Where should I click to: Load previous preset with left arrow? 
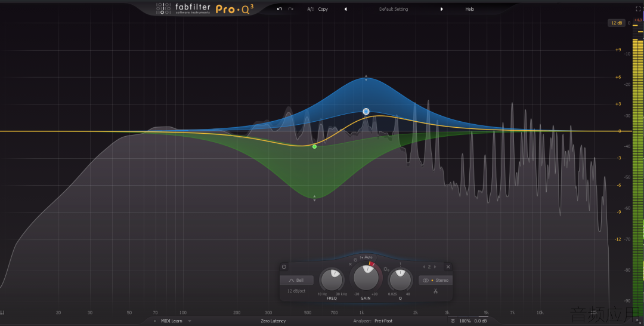[x=345, y=9]
